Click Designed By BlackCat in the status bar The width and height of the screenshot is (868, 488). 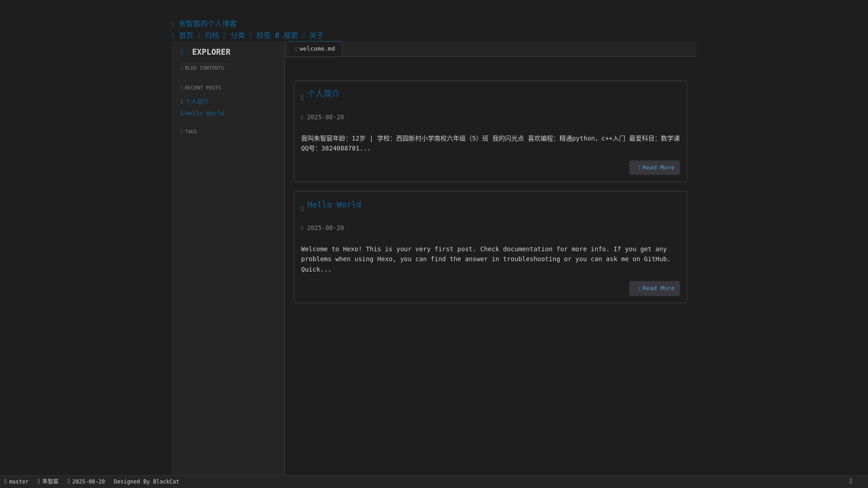(x=146, y=482)
